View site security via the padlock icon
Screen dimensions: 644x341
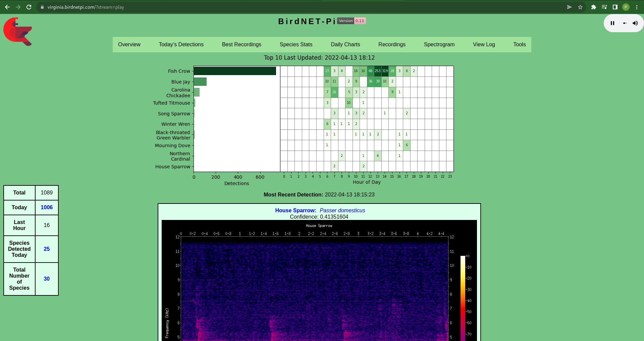pyautogui.click(x=42, y=7)
